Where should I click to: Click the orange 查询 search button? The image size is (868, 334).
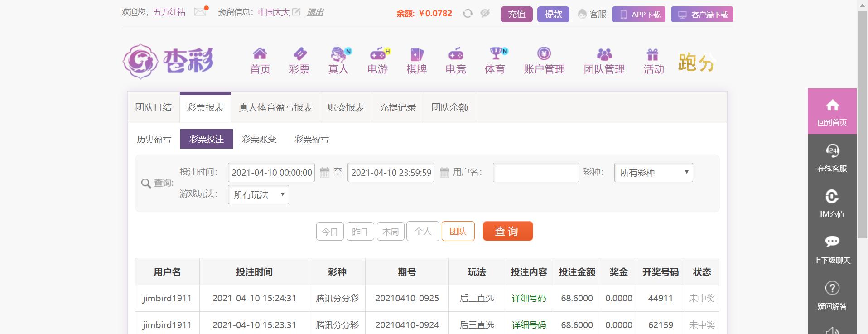point(508,231)
